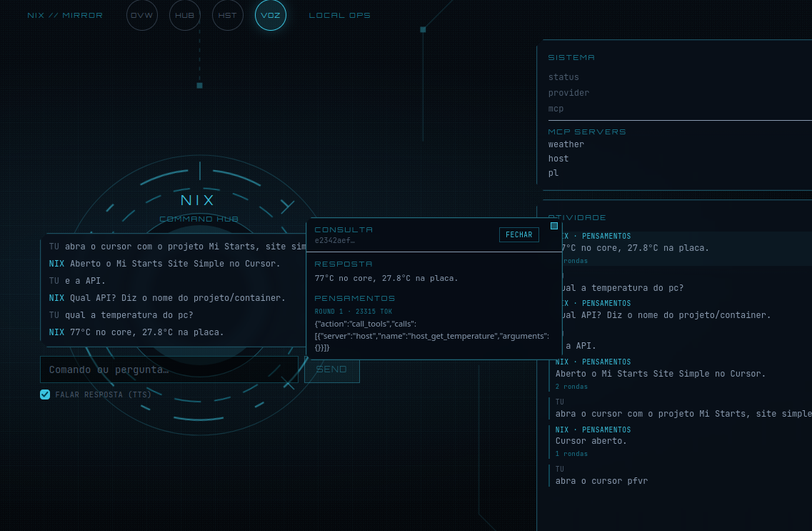Click the square node marker below HUB
The height and width of the screenshot is (531, 812).
(199, 86)
